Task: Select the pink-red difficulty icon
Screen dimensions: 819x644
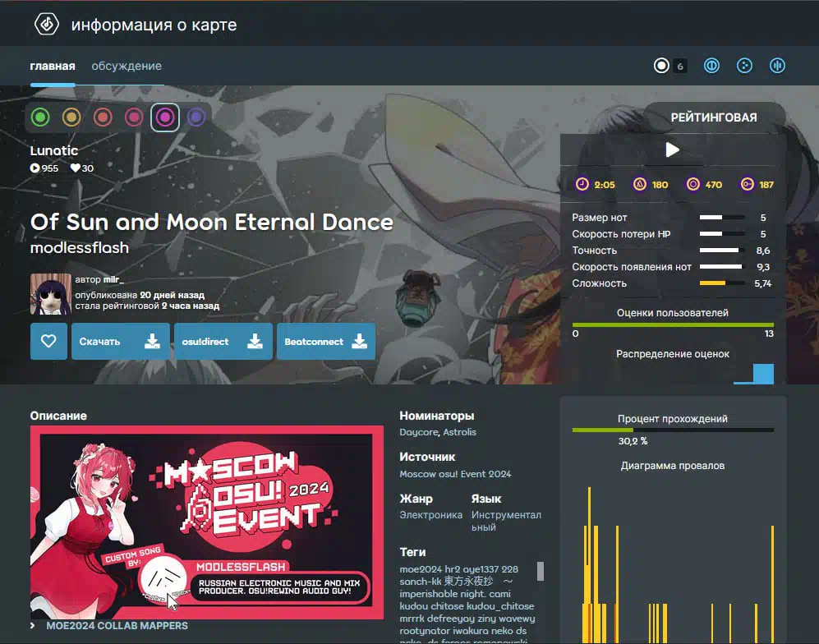Action: (134, 117)
